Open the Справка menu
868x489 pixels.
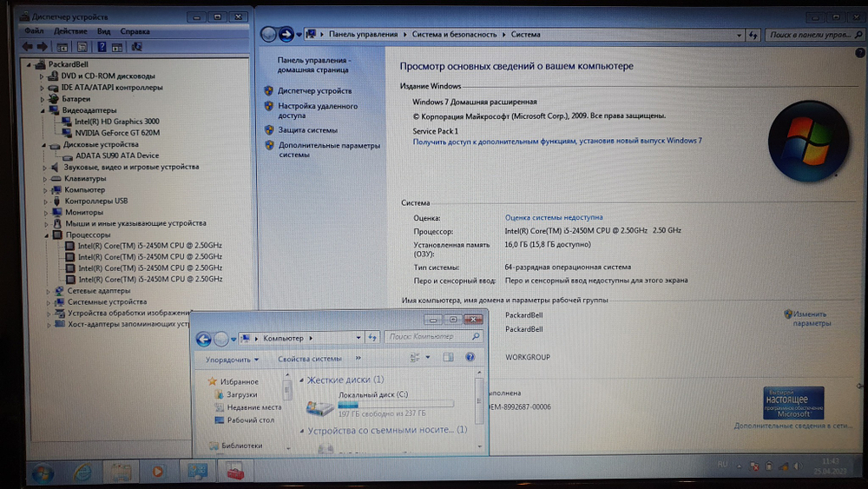tap(135, 31)
